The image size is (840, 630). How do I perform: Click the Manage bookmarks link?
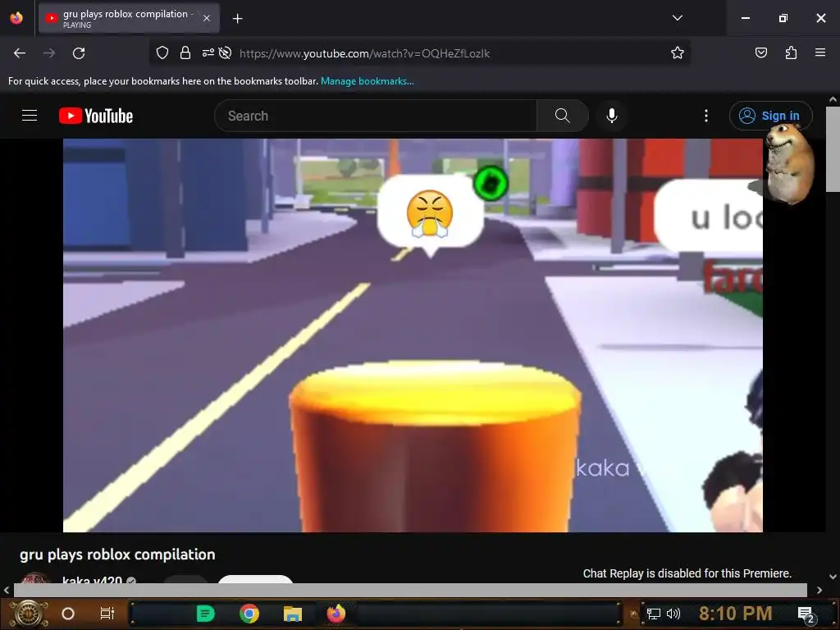tap(367, 81)
